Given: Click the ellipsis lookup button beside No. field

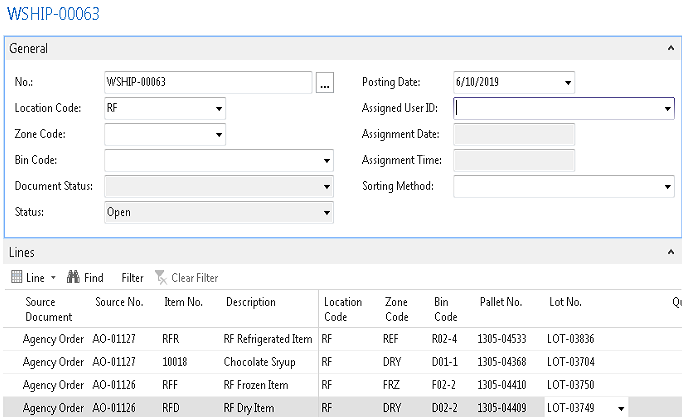Looking at the screenshot, I should [x=324, y=83].
